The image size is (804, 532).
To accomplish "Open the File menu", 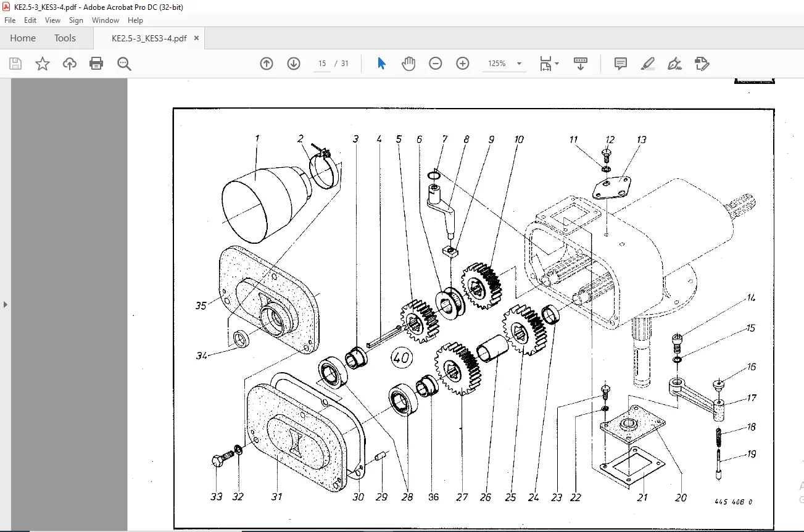I will pos(10,20).
